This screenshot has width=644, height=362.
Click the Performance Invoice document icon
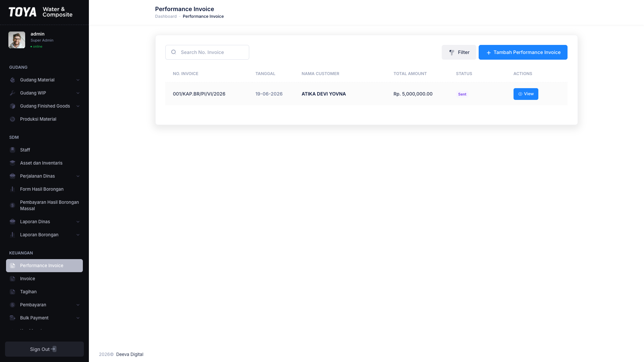tap(12, 265)
